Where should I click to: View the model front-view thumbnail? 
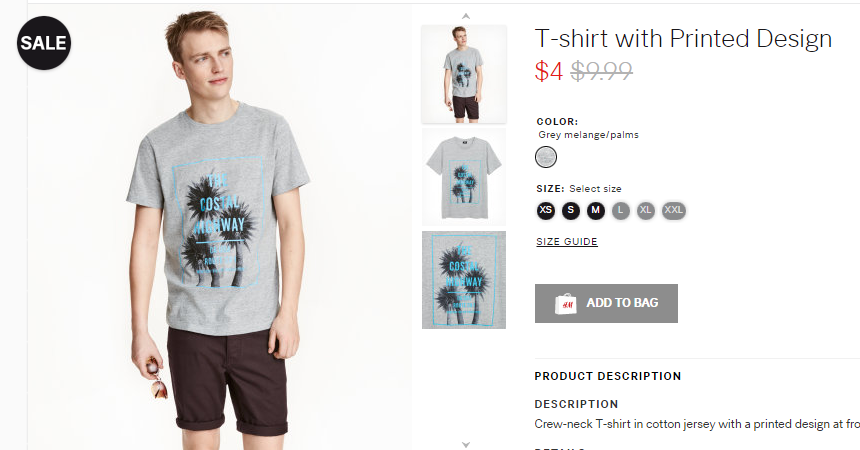point(464,74)
